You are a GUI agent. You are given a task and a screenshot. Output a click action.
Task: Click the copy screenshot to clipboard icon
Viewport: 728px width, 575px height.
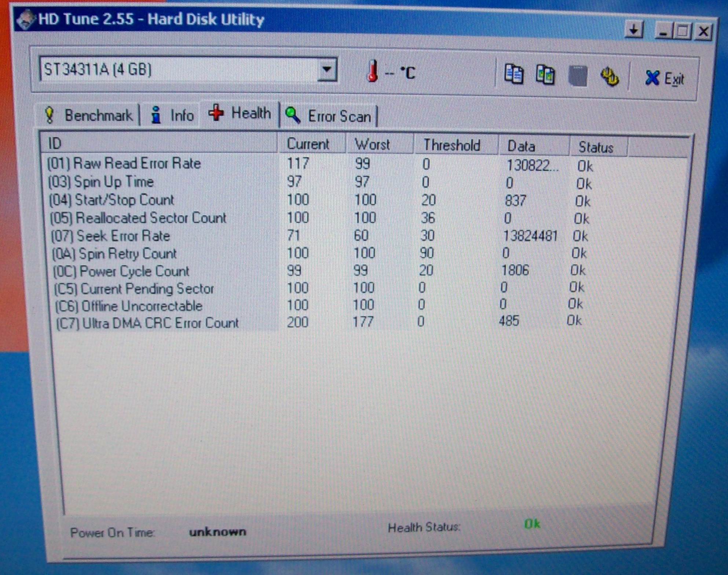point(545,75)
